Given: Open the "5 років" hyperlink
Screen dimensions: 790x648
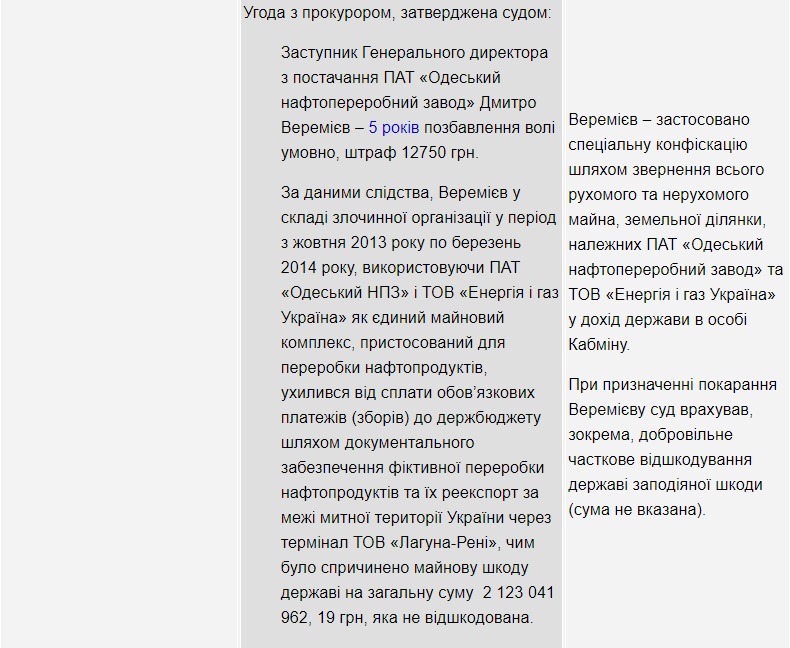Looking at the screenshot, I should (x=394, y=128).
